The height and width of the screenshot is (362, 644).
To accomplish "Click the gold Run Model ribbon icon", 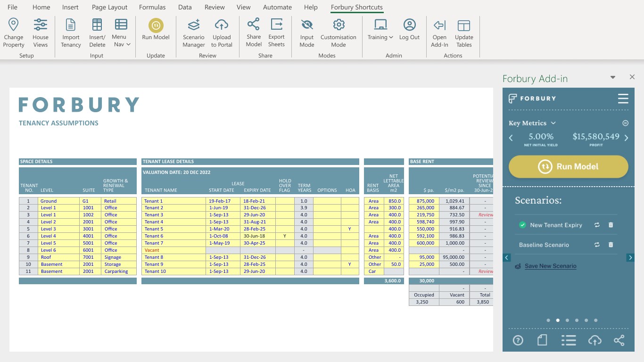I will (x=156, y=25).
